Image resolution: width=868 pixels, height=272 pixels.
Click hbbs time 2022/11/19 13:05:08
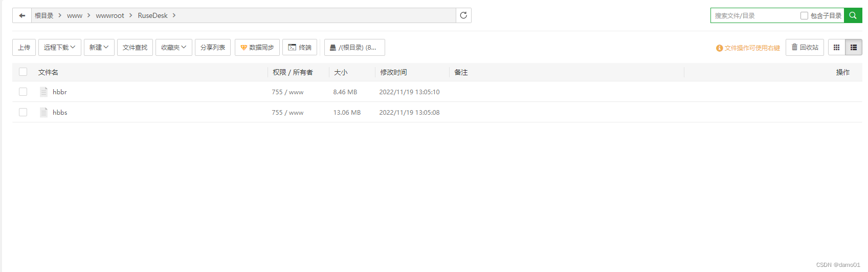(409, 112)
